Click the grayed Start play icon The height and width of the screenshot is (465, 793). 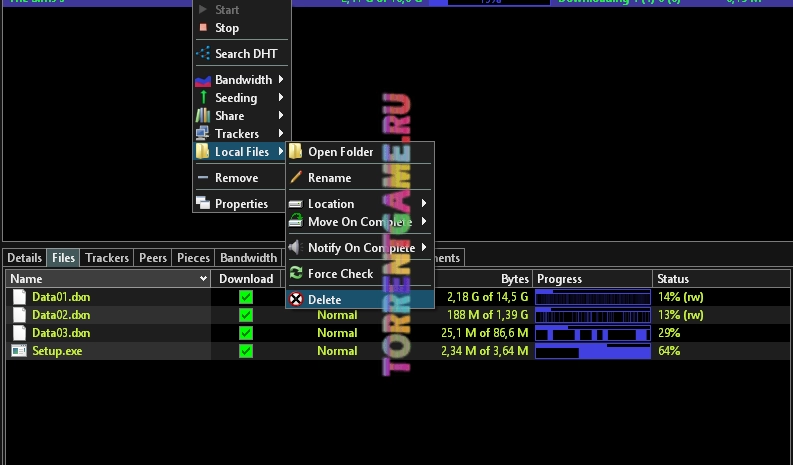click(x=203, y=9)
